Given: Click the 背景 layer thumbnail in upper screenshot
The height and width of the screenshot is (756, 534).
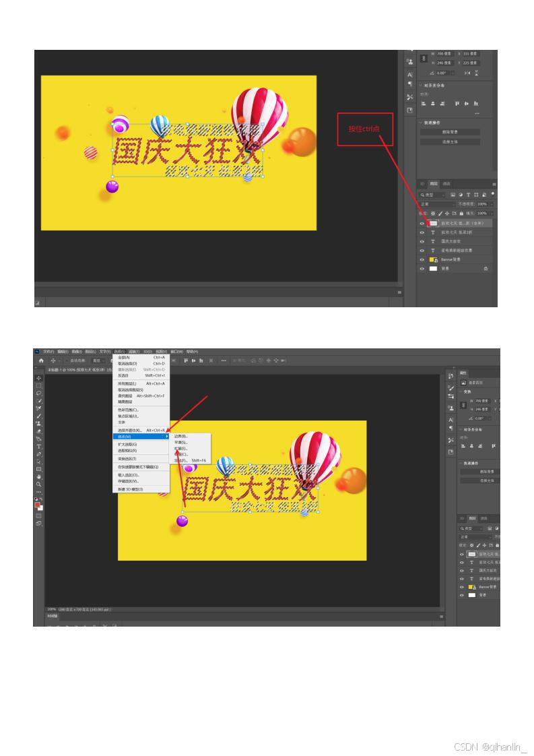Looking at the screenshot, I should [433, 269].
